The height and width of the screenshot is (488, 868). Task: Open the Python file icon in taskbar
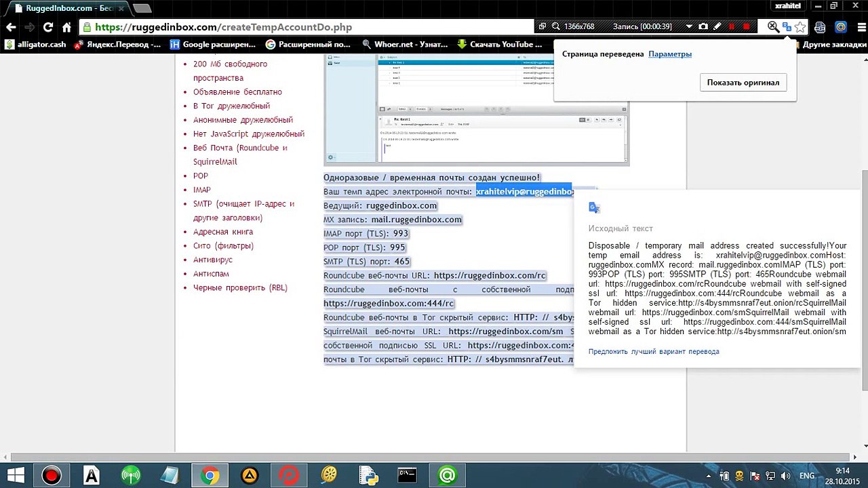(368, 476)
